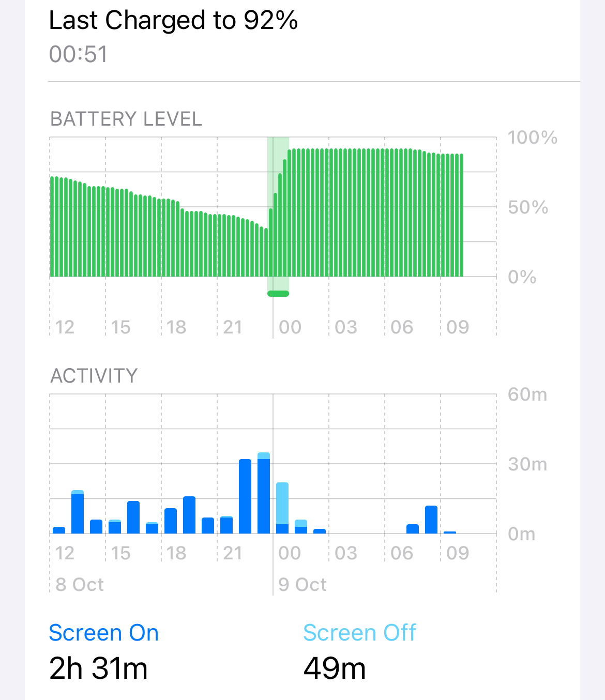Tap the BATTERY LEVEL section title
Viewport: 605px width, 700px height.
point(126,119)
